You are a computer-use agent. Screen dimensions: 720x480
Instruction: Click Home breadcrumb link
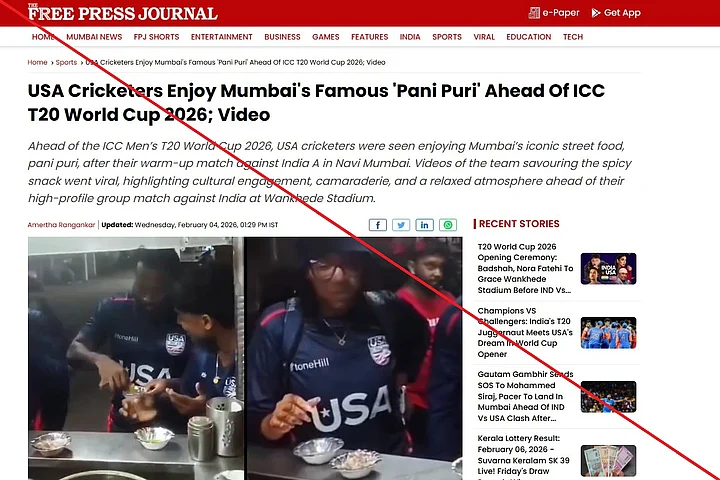tap(37, 62)
